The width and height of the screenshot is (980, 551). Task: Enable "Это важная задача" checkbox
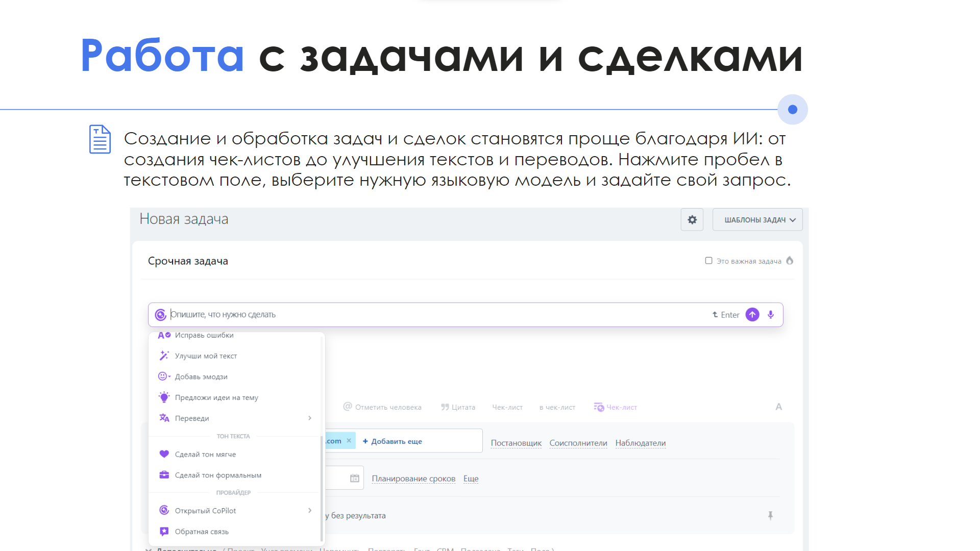[708, 261]
